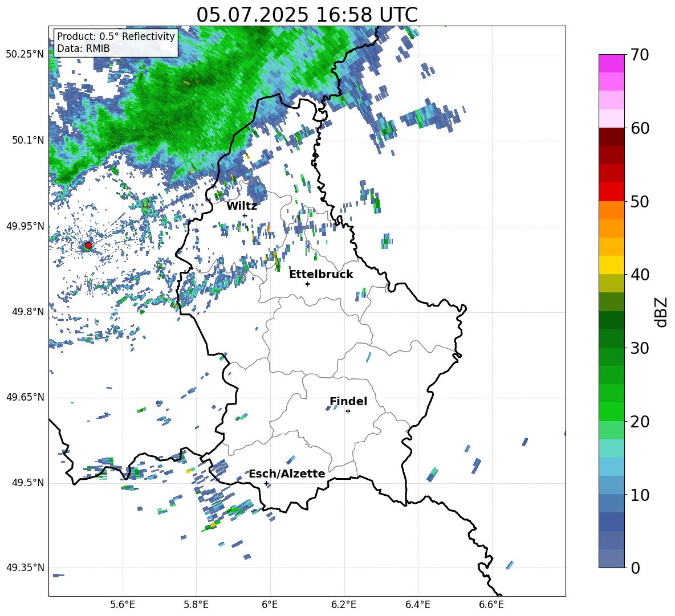
Task: Click the red radar site marker
Action: tap(88, 246)
